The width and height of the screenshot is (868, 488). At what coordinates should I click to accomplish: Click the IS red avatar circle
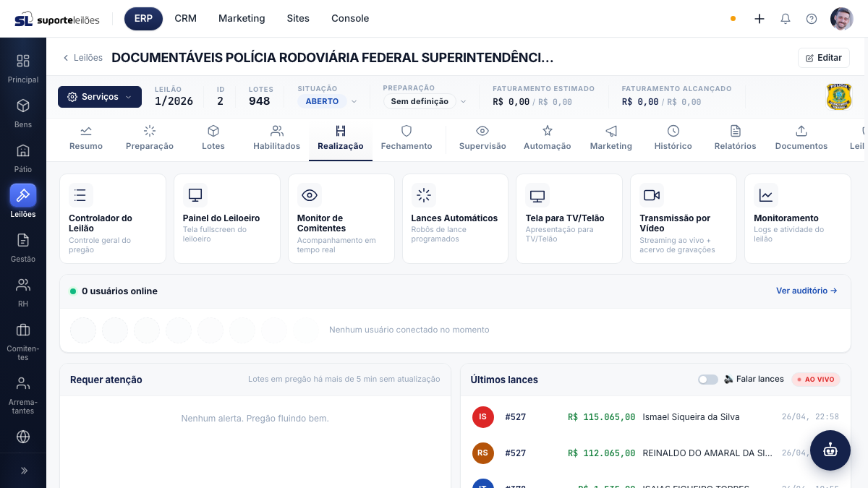tap(482, 417)
